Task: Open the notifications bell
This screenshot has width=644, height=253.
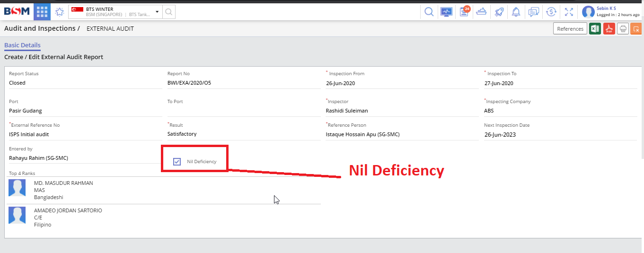Action: click(x=516, y=12)
